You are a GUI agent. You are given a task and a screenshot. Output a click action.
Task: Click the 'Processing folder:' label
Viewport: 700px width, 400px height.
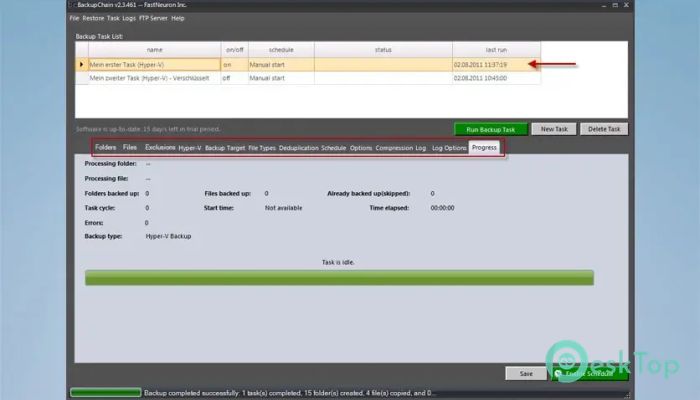tap(110, 164)
